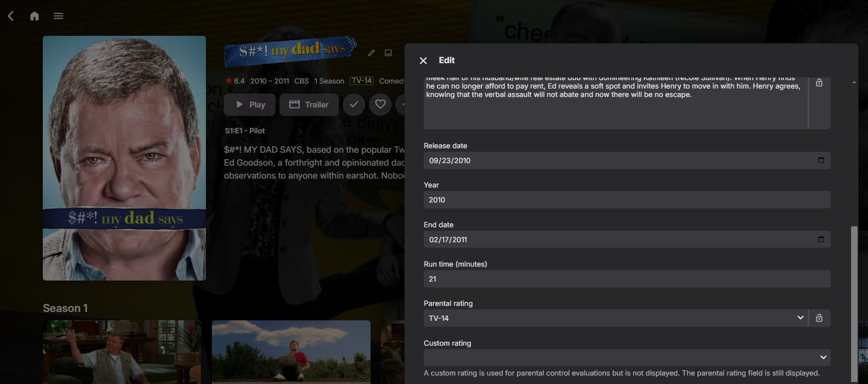
Task: Open the first Season 1 episode thumbnail
Action: 122,352
